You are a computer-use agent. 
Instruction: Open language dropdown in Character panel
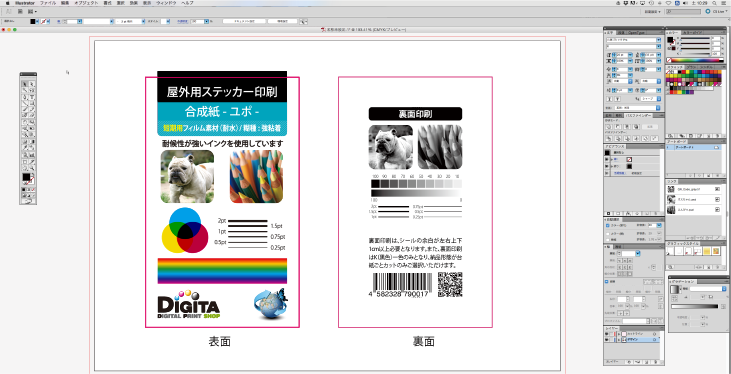(x=658, y=108)
